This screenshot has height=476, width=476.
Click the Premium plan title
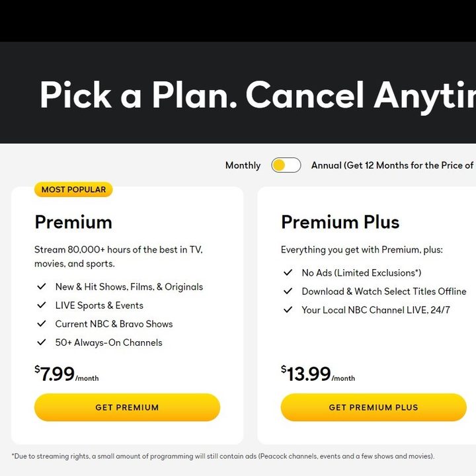tap(73, 222)
